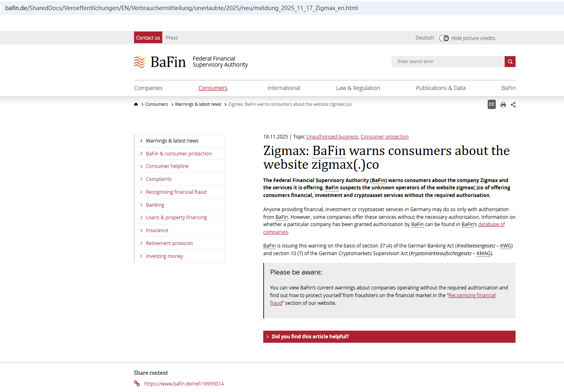564x392 pixels.
Task: Open Unauthorised business topic link
Action: point(332,137)
